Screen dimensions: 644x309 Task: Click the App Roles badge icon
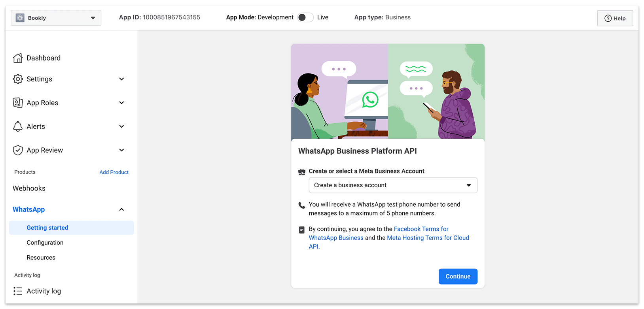[18, 103]
